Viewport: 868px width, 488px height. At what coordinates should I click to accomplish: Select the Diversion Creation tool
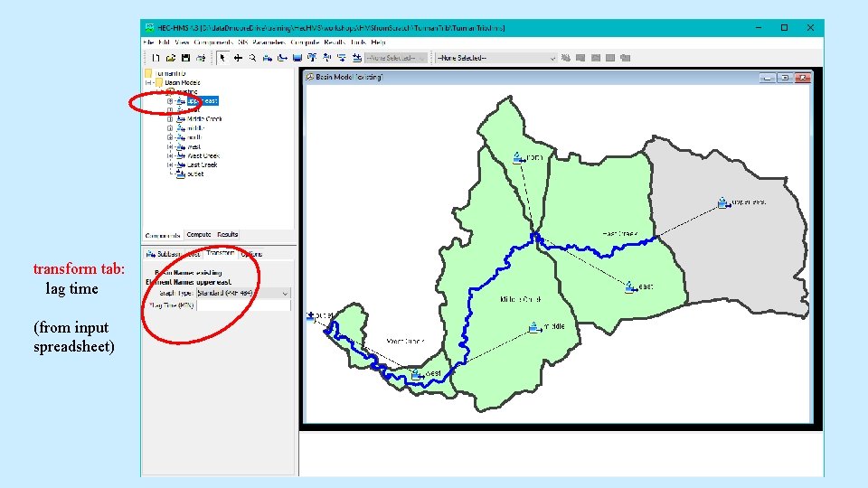[327, 58]
